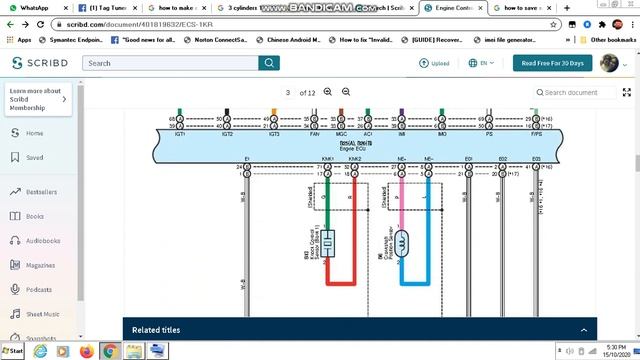The height and width of the screenshot is (360, 640).
Task: Open Magazines in the sidebar
Action: [x=32, y=265]
